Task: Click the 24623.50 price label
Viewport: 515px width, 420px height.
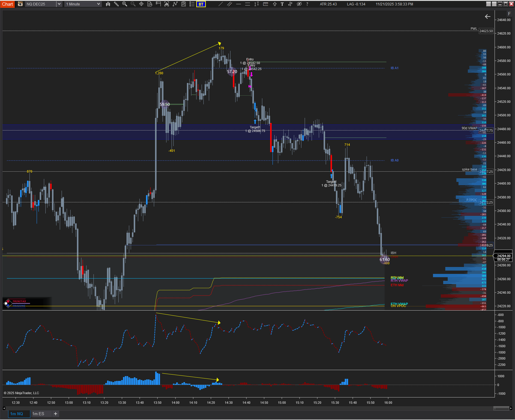Action: (x=487, y=31)
